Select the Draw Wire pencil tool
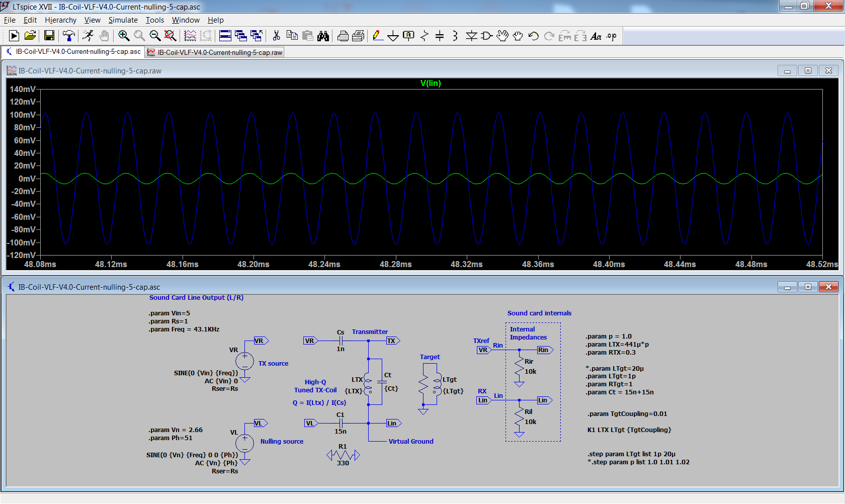The image size is (845, 504). tap(378, 36)
